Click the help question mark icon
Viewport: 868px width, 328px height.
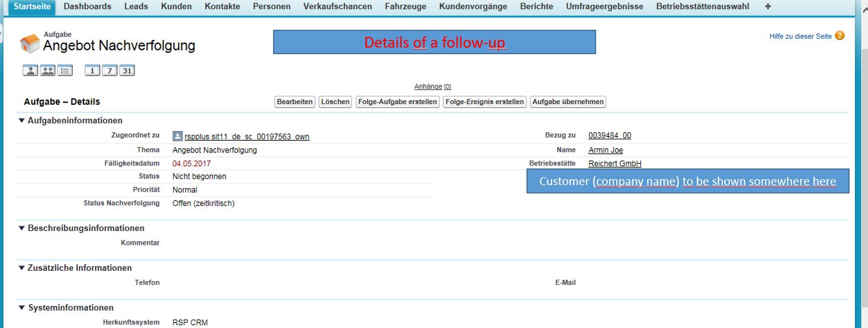[839, 36]
